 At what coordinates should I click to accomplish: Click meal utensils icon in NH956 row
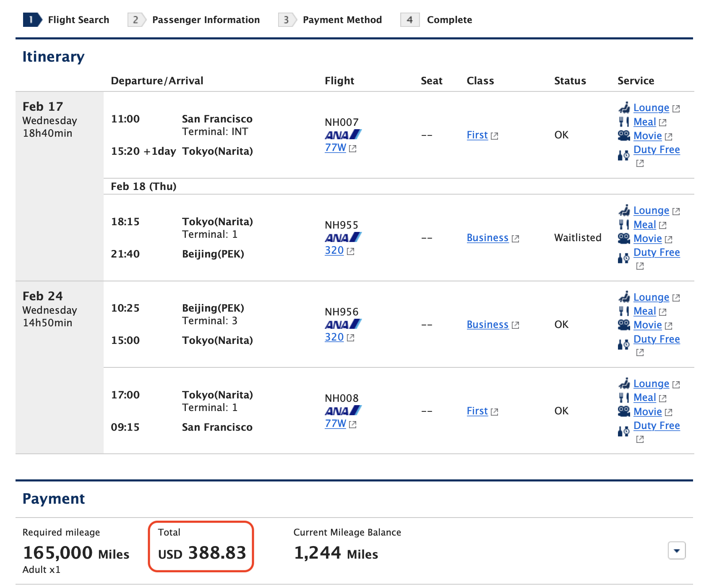point(624,311)
